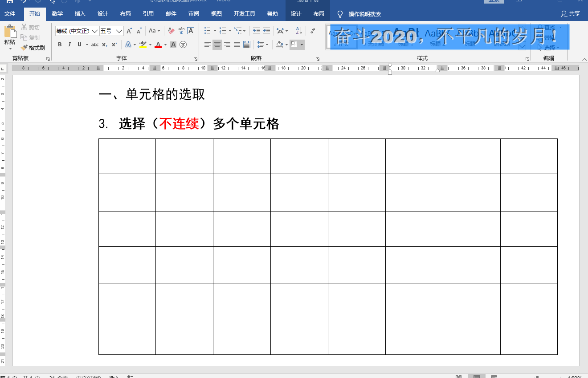Screen dimensions: 588x378
Task: Apply character border icon
Action: point(191,31)
